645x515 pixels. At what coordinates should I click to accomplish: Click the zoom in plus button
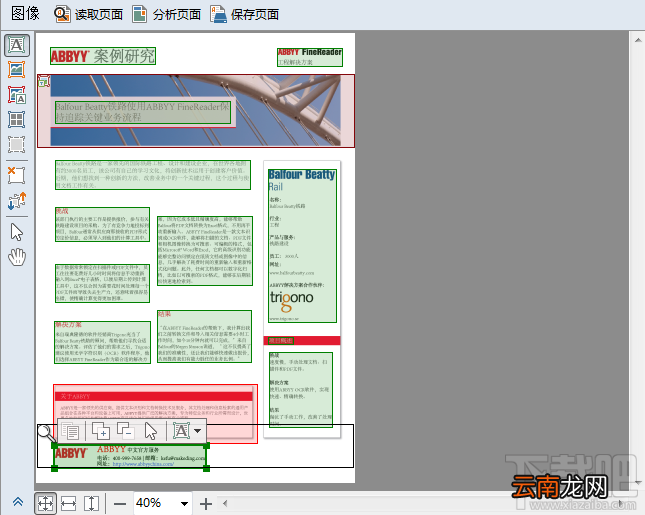pyautogui.click(x=206, y=503)
